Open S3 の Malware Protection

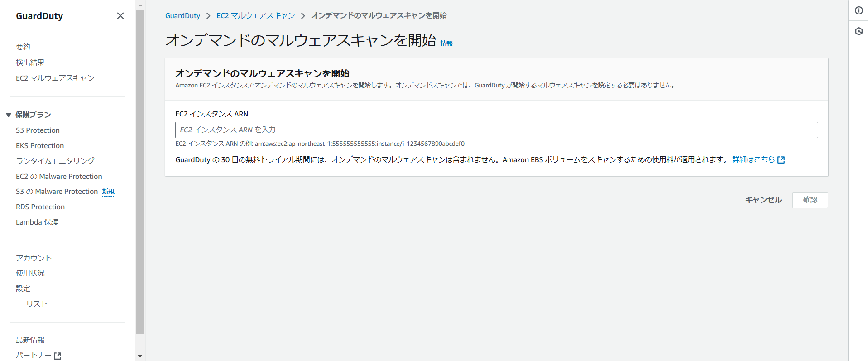pos(57,192)
